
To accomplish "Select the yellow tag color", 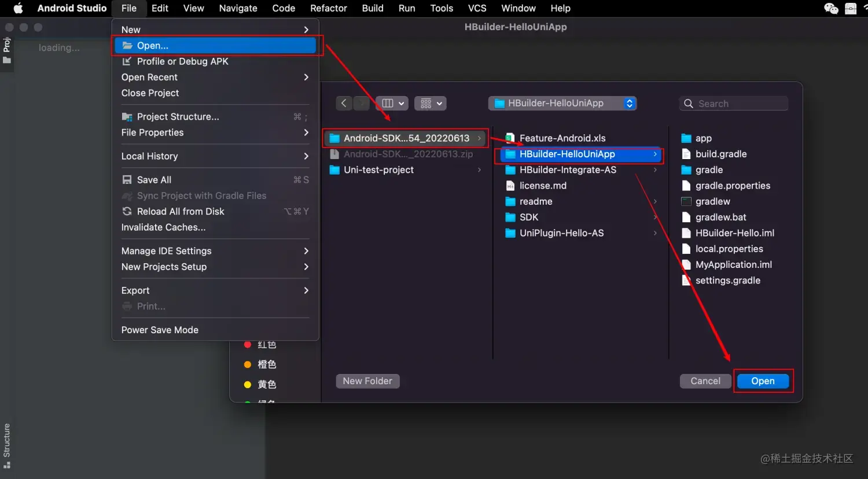I will coord(260,385).
